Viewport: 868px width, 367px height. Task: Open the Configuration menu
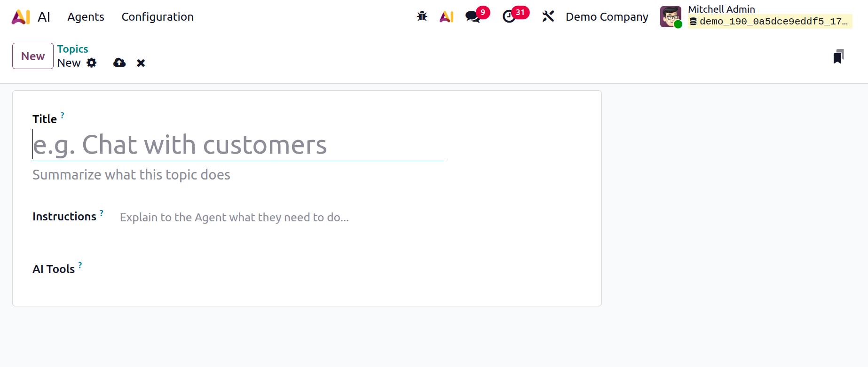158,17
